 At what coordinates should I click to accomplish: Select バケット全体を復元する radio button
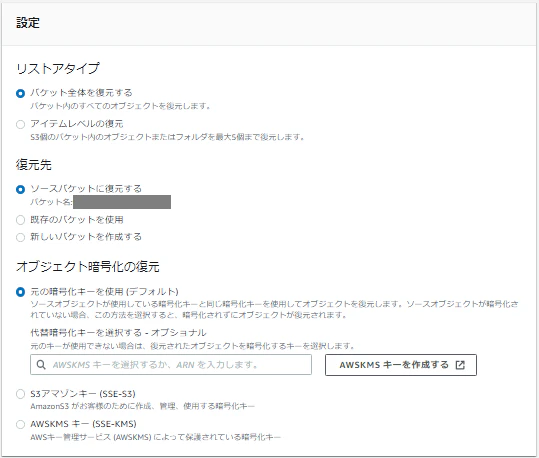click(20, 93)
